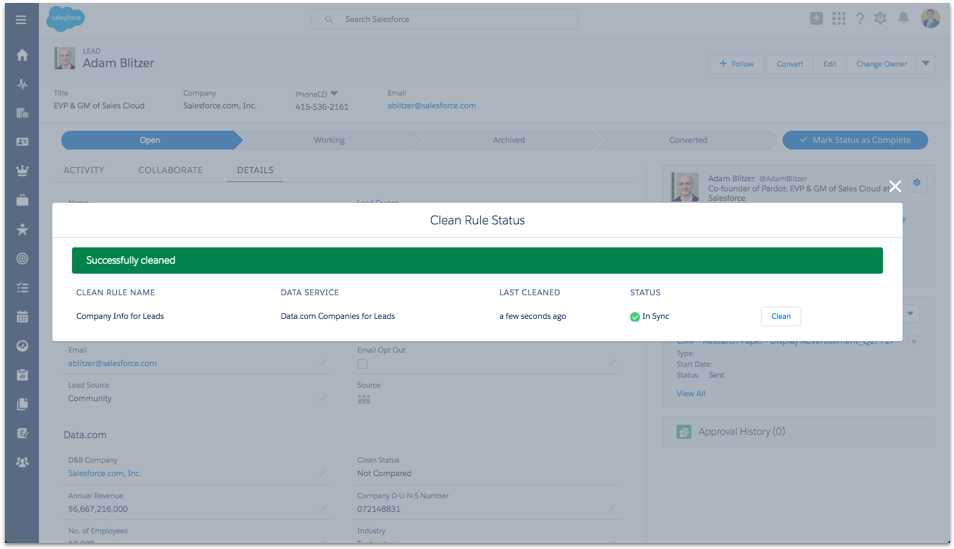Click the Salesforce cloud logo
This screenshot has width=954, height=549.
66,18
